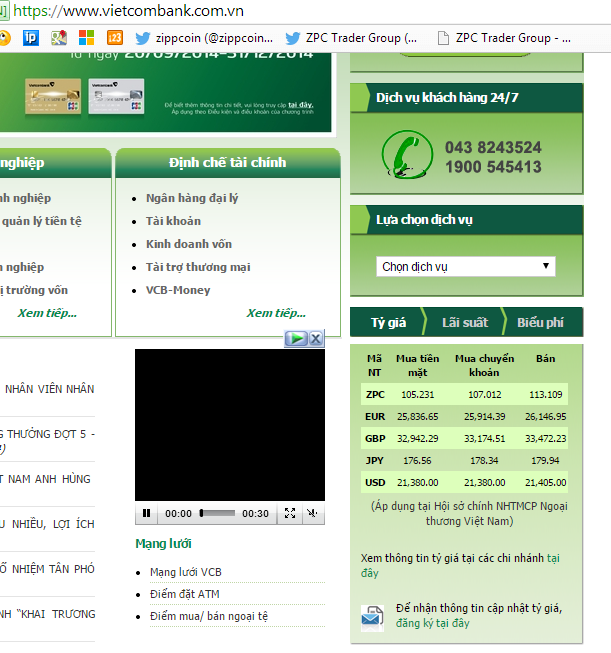Open the ZPC Trader Group Twitter bookmark

pos(351,38)
